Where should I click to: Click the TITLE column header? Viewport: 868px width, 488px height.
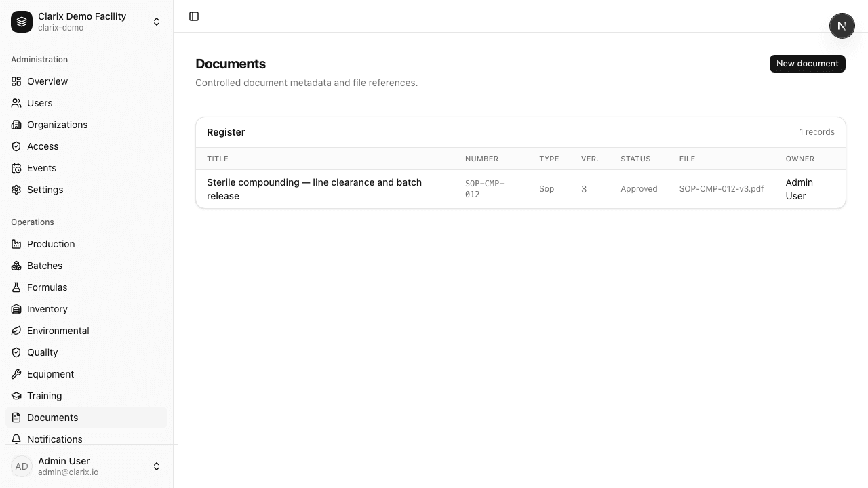[218, 159]
